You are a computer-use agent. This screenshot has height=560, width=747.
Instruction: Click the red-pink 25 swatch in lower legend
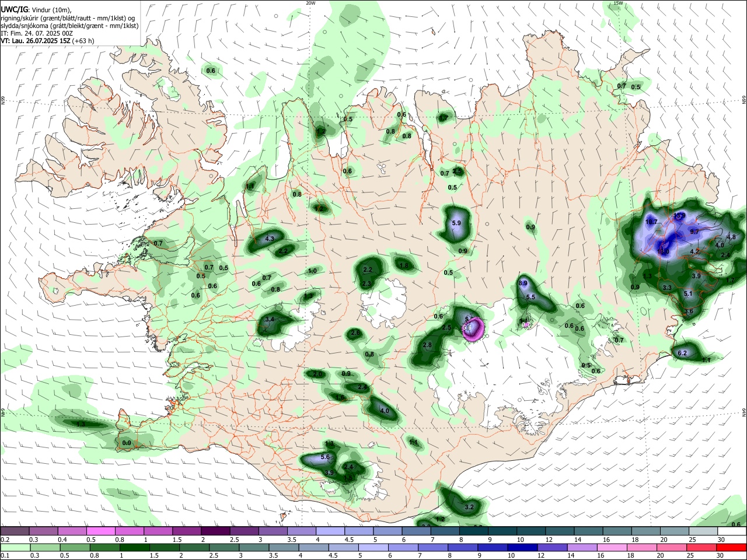(x=701, y=547)
